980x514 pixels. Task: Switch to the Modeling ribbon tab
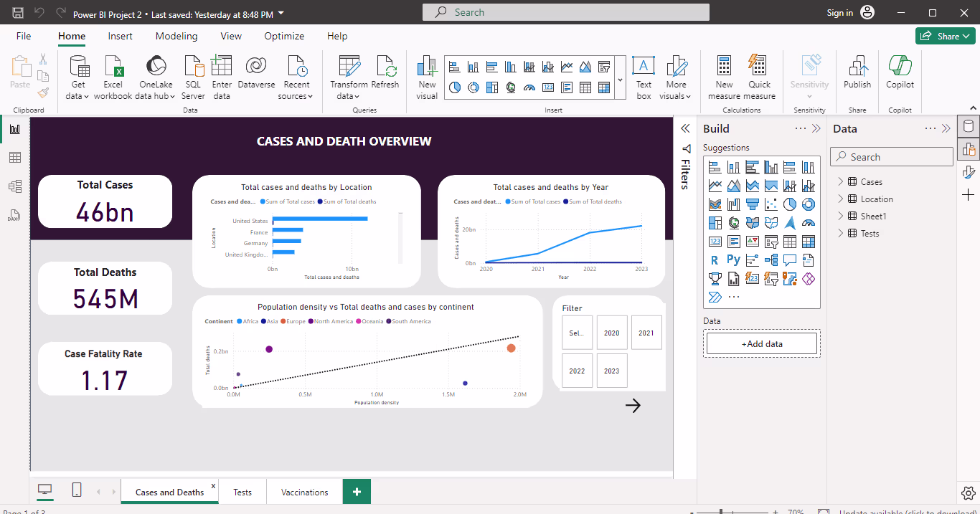(x=176, y=36)
